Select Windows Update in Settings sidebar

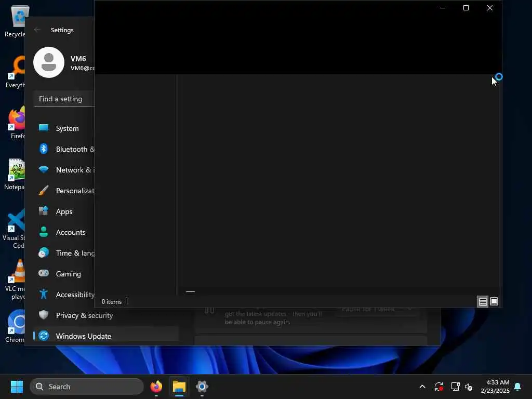tap(106, 336)
